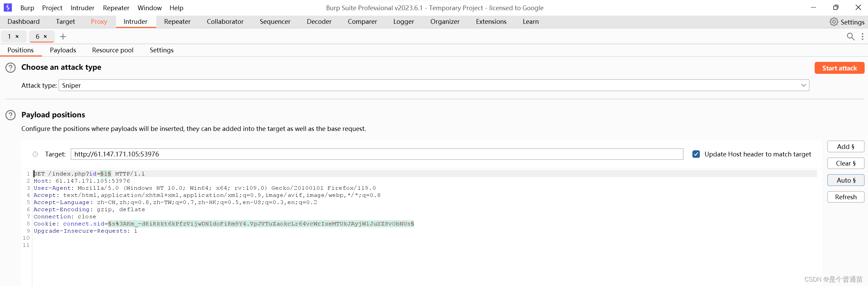
Task: Switch to the Payloads sub-tab
Action: click(x=63, y=50)
